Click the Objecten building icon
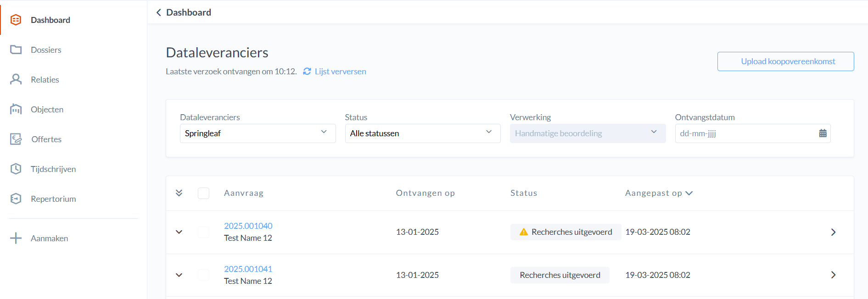Image resolution: width=868 pixels, height=299 pixels. [x=16, y=109]
